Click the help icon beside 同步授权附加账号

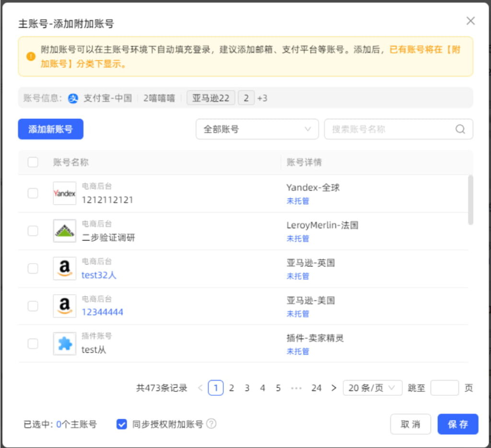tap(211, 424)
